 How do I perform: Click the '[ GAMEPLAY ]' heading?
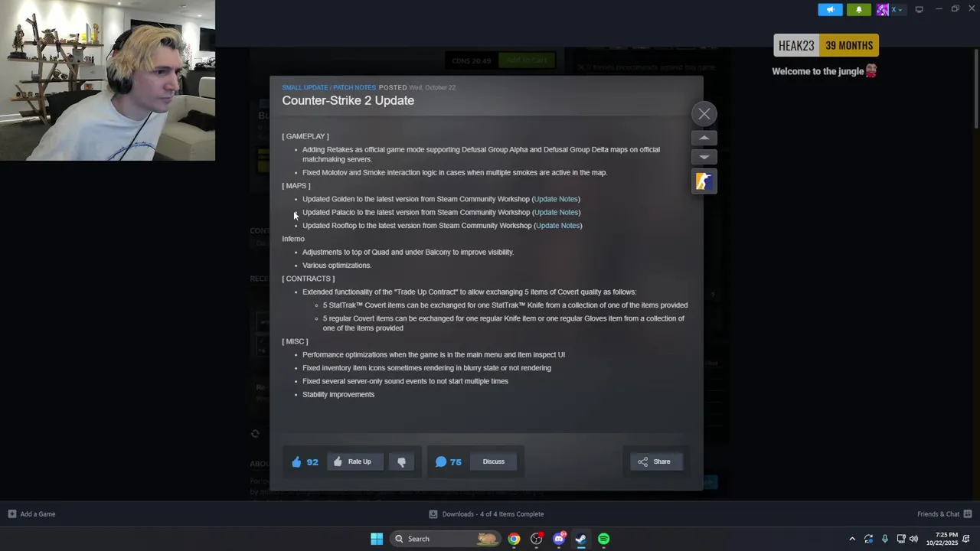click(x=305, y=136)
